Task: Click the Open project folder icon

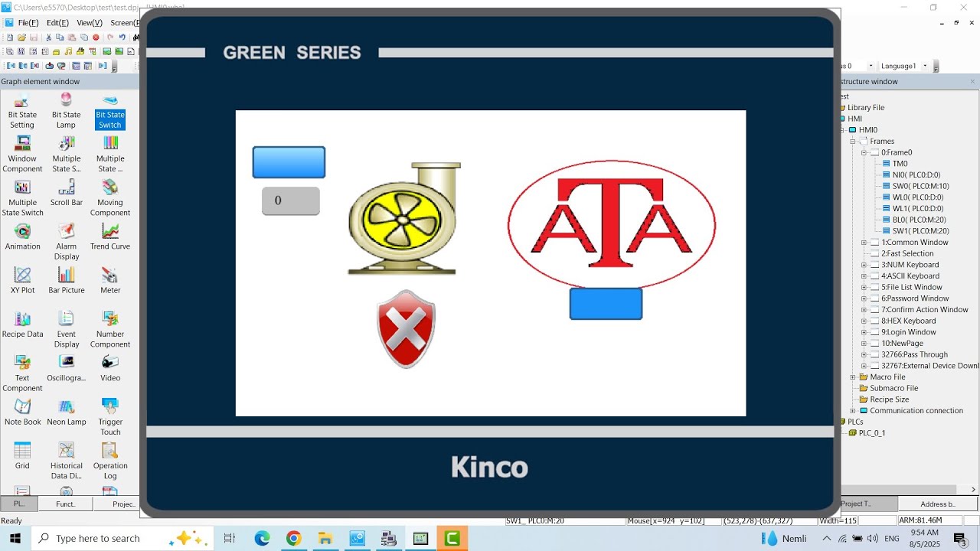Action: click(21, 37)
